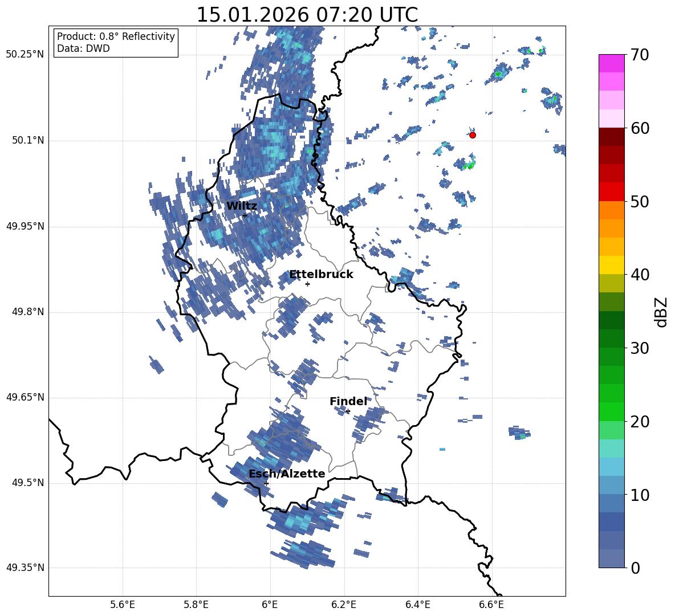The height and width of the screenshot is (616, 675).
Task: Click the colorbar tick label 60
Action: point(640,128)
